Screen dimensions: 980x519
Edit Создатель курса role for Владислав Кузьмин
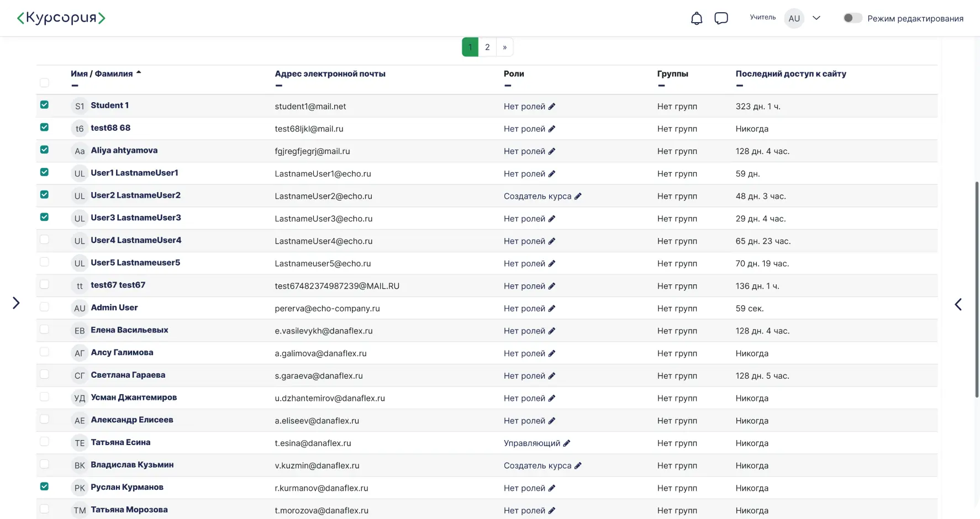click(578, 466)
